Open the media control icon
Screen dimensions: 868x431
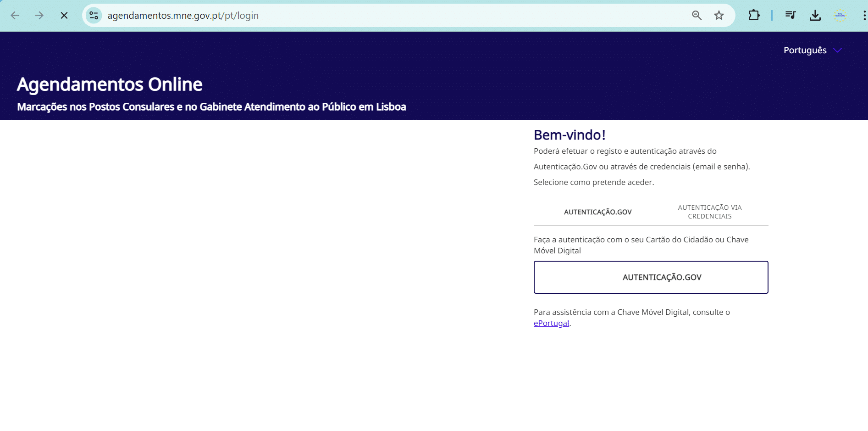click(x=790, y=16)
